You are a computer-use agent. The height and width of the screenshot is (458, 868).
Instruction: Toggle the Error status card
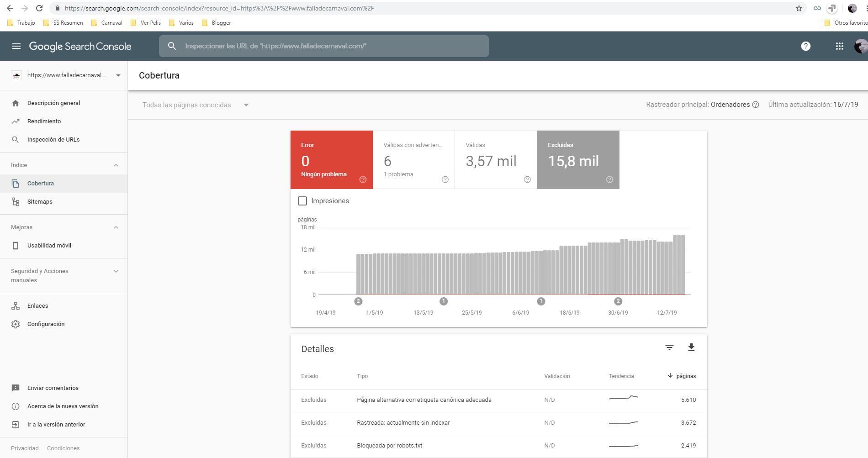332,160
